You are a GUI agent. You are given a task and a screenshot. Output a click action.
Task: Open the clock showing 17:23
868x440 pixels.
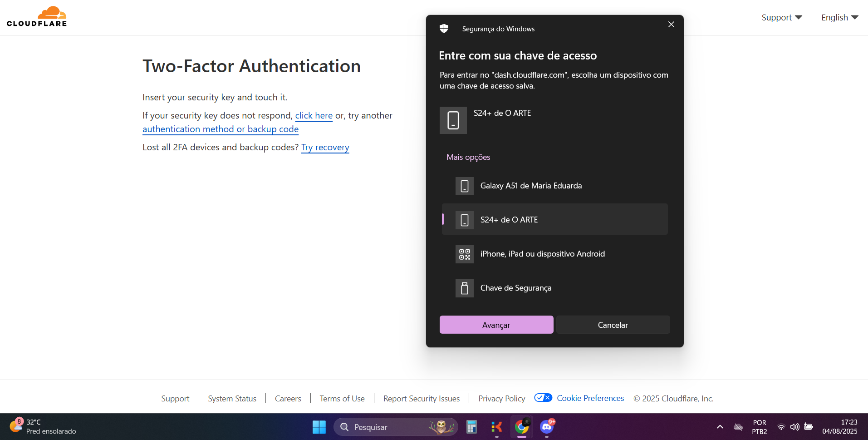pos(840,427)
